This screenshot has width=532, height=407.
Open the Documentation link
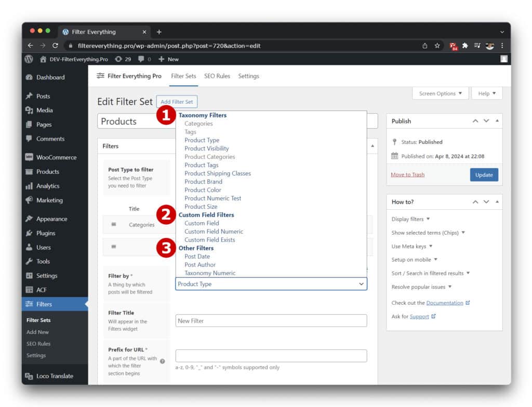pyautogui.click(x=445, y=303)
